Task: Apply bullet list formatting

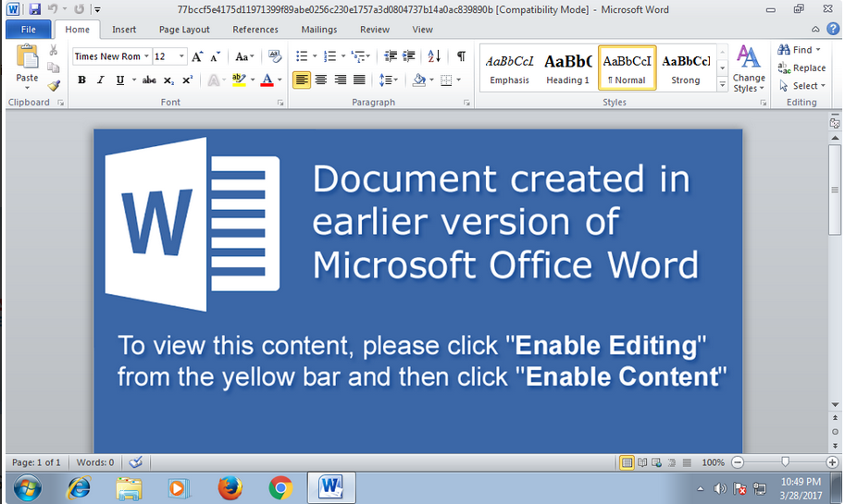Action: click(x=301, y=56)
